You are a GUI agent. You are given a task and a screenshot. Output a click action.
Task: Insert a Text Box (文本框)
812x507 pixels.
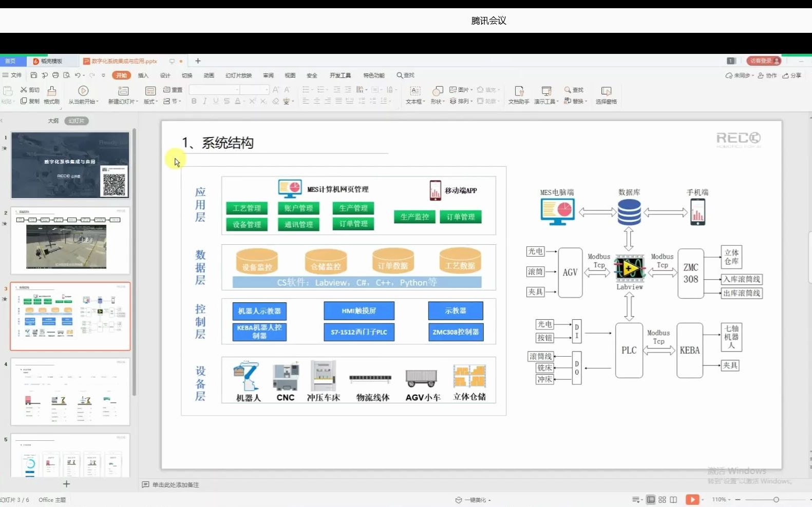pyautogui.click(x=415, y=95)
